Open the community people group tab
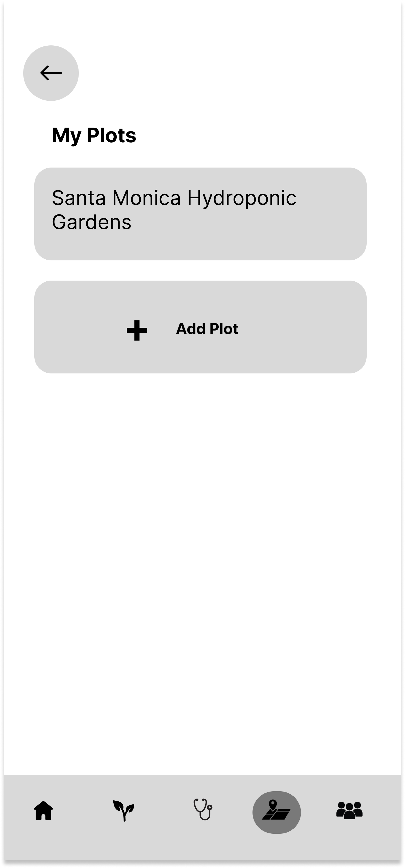Viewport: 405px width, 868px height. pyautogui.click(x=349, y=810)
